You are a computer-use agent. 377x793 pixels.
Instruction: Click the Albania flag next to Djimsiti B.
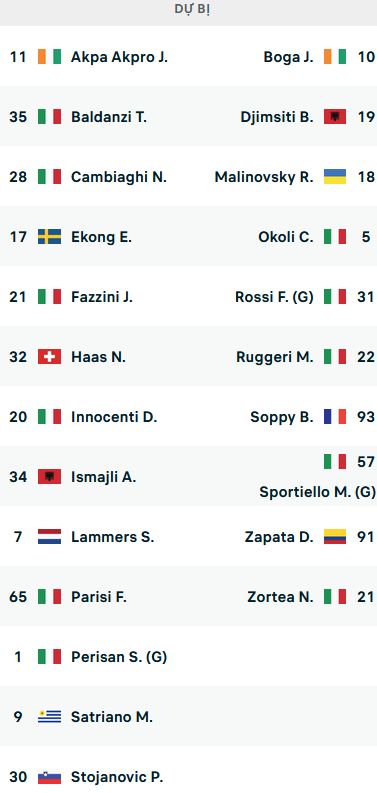tap(335, 117)
